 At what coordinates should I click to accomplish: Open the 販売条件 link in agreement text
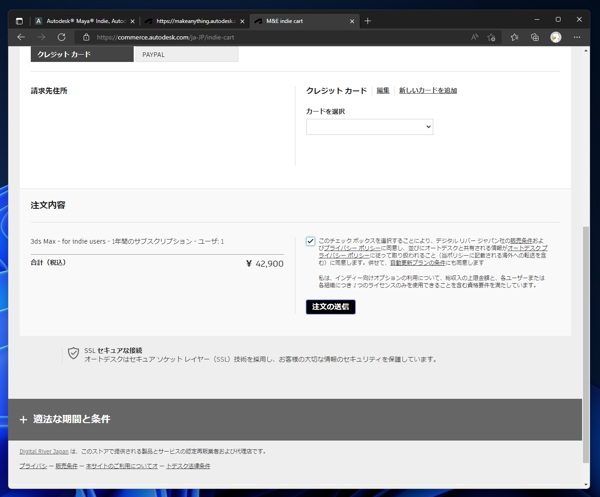coord(521,241)
